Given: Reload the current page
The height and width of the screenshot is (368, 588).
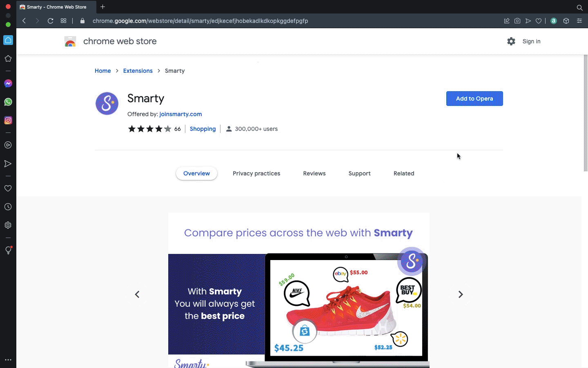Looking at the screenshot, I should 51,21.
